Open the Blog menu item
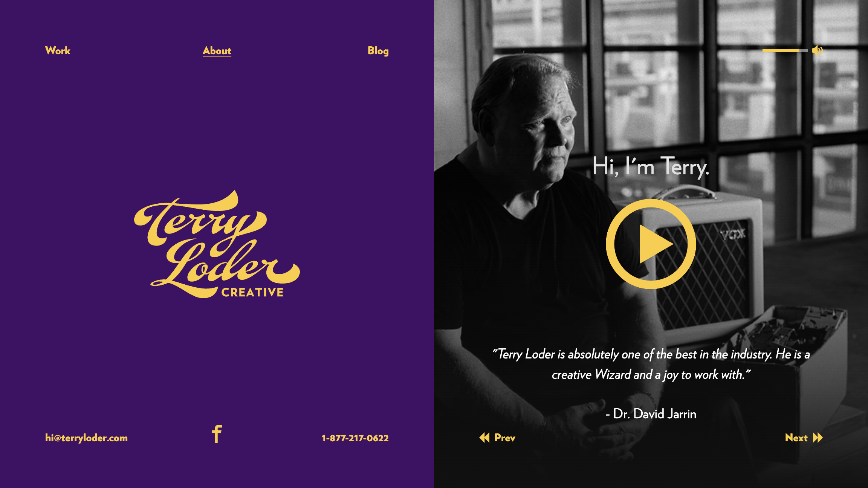 [x=378, y=51]
